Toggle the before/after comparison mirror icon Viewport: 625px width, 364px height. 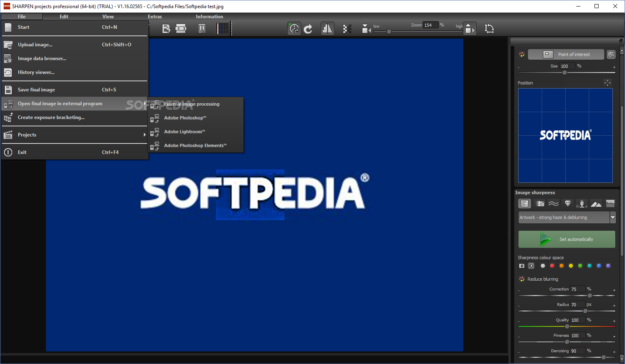click(x=327, y=28)
